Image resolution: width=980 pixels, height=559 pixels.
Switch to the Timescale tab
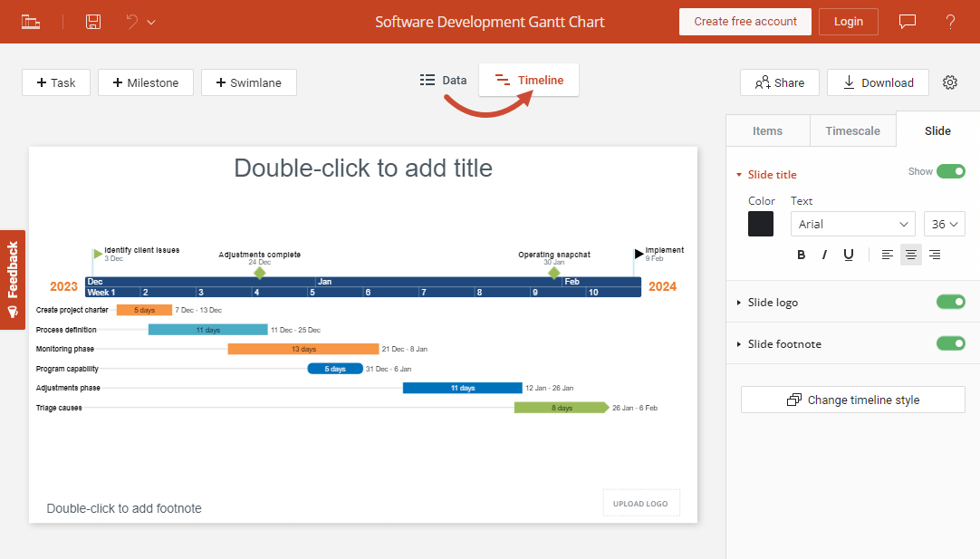[x=852, y=130]
